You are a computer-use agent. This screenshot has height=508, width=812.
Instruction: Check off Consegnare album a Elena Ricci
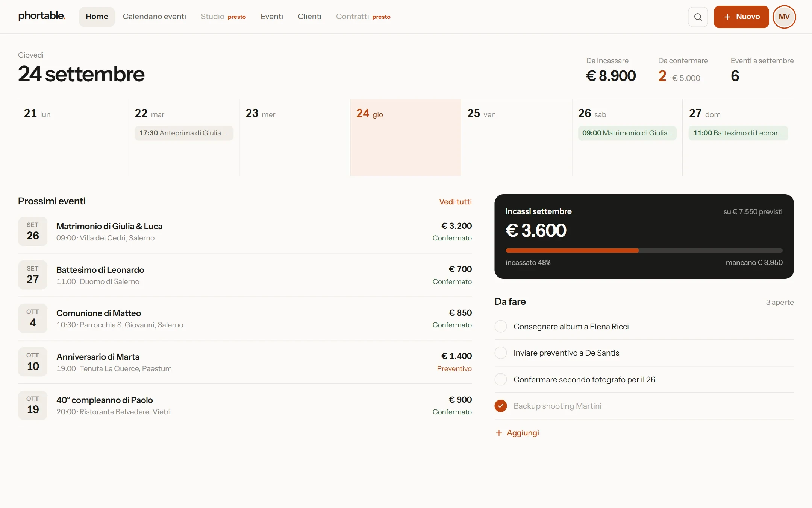(x=501, y=326)
